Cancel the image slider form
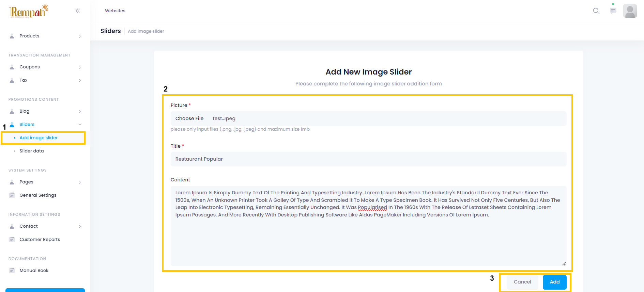Viewport: 644px width, 292px height. pyautogui.click(x=522, y=282)
